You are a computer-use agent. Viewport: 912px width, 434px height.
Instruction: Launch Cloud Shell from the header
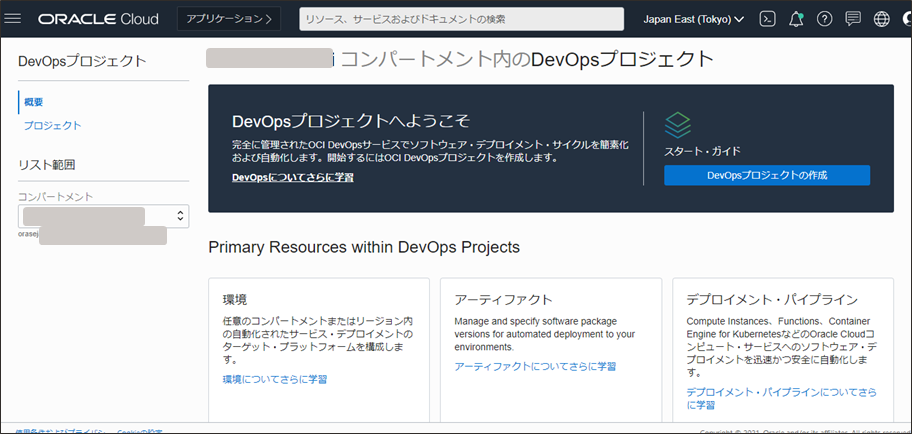click(768, 19)
